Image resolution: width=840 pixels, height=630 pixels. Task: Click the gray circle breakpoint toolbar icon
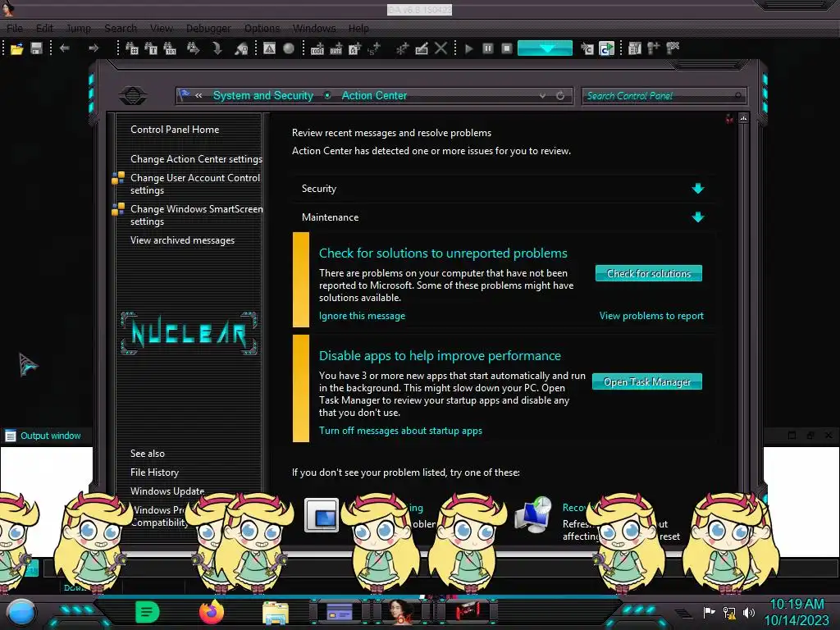[x=289, y=48]
